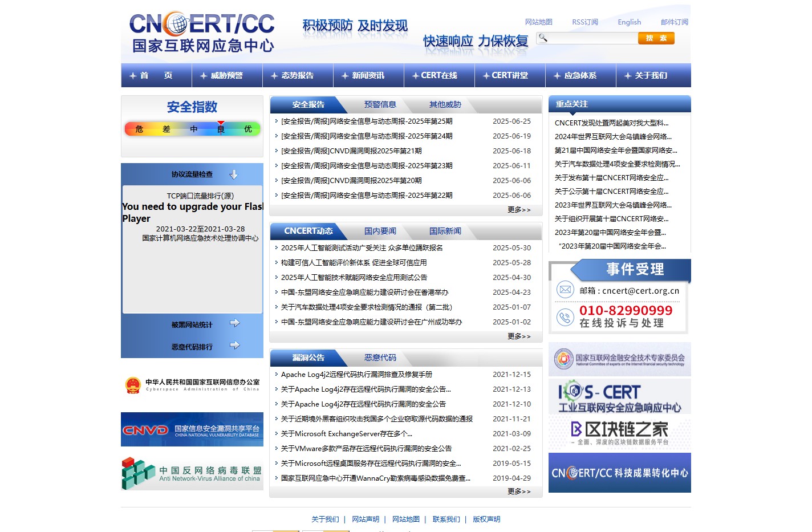Select the 漏洞公告 tab
Image resolution: width=812 pixels, height=532 pixels.
coord(308,358)
